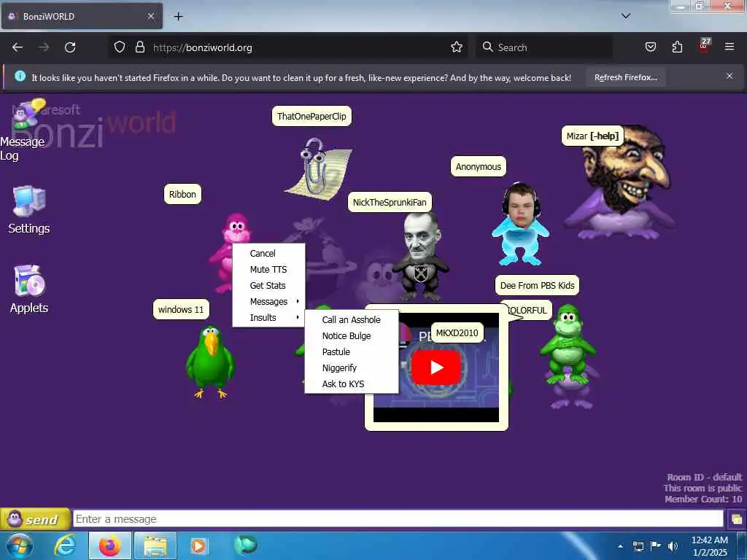The image size is (747, 560).
Task: Click the green parrot named windows 11
Action: coord(209,362)
